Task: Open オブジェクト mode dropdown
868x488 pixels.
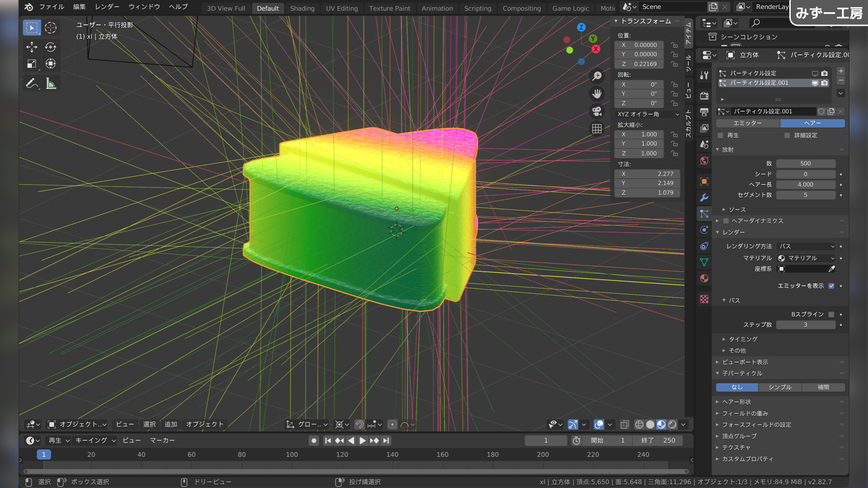Action: 77,424
